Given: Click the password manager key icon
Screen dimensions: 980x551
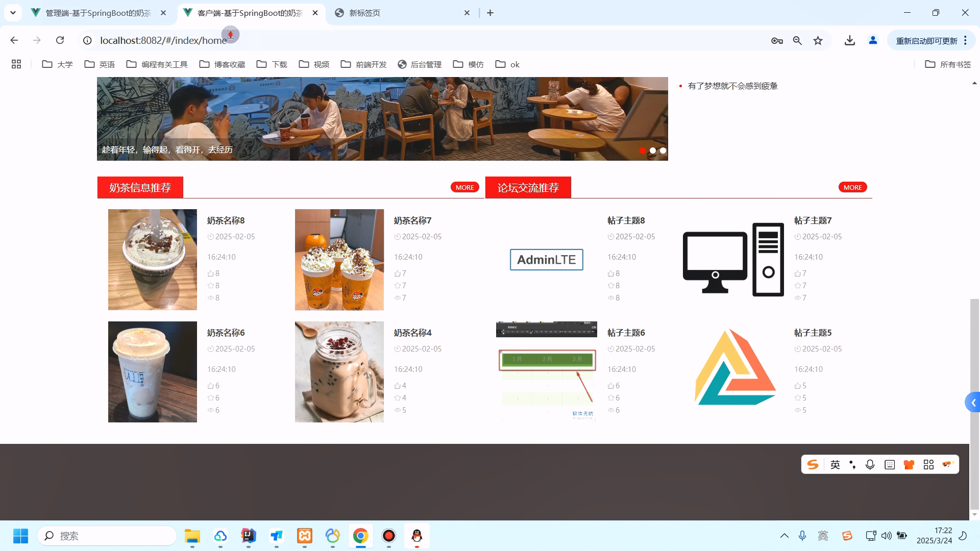Looking at the screenshot, I should point(776,40).
